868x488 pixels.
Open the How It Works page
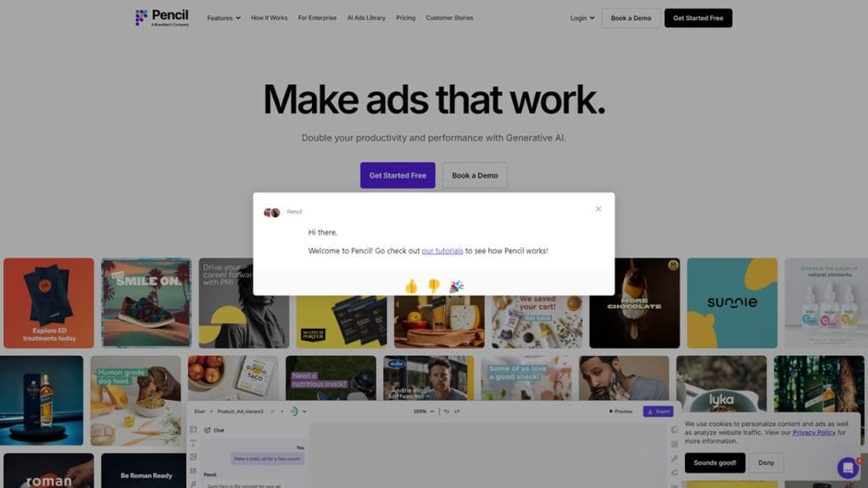(269, 18)
